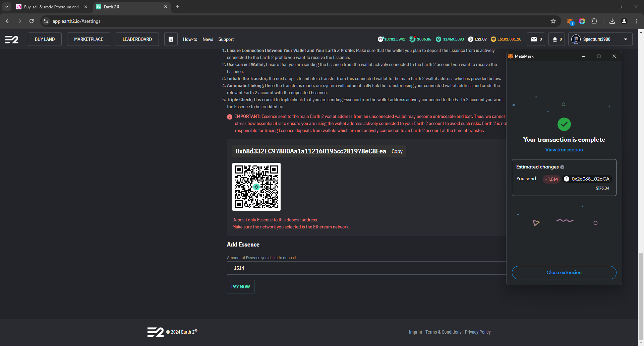Open the BUY LAND page
644x346 pixels.
point(45,39)
